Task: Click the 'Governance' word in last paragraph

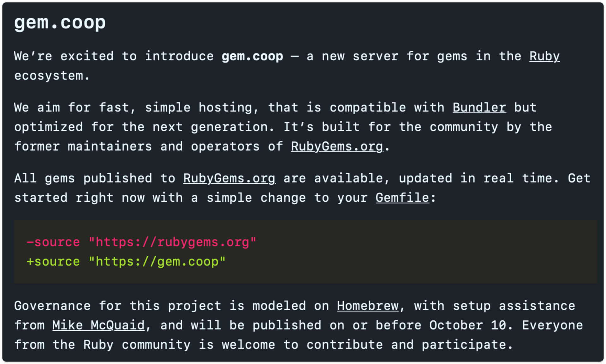Action: pos(52,306)
